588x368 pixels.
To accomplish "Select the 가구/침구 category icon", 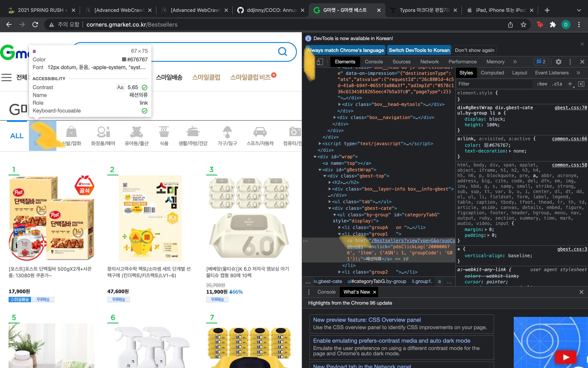I will click(x=227, y=136).
